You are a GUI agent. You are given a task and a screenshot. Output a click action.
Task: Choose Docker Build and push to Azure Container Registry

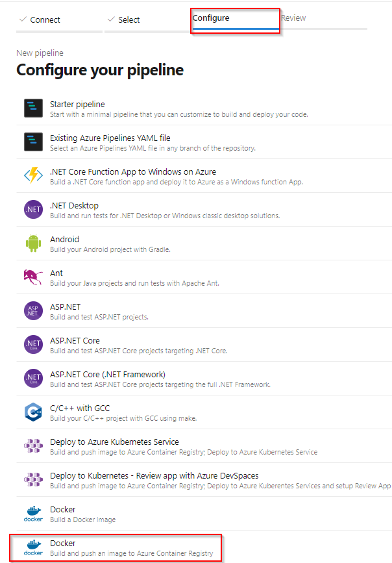(116, 548)
